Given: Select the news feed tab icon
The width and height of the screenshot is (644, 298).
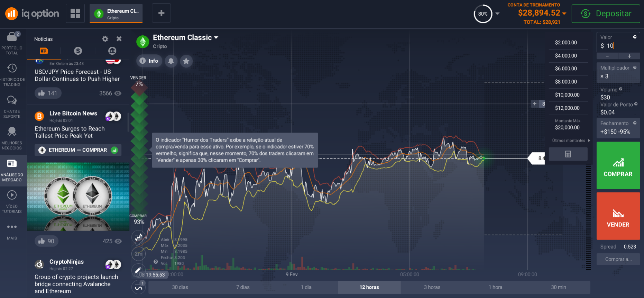Looking at the screenshot, I should coord(44,51).
